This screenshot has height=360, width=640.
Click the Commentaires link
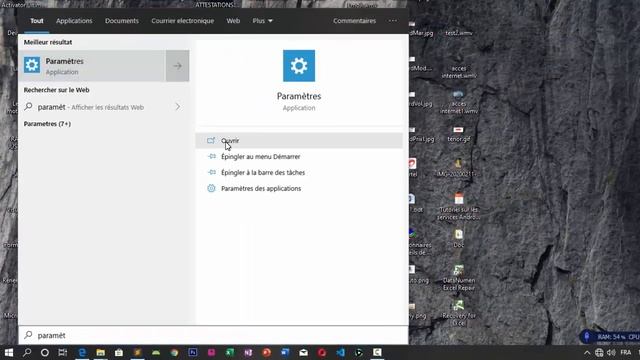(x=354, y=21)
